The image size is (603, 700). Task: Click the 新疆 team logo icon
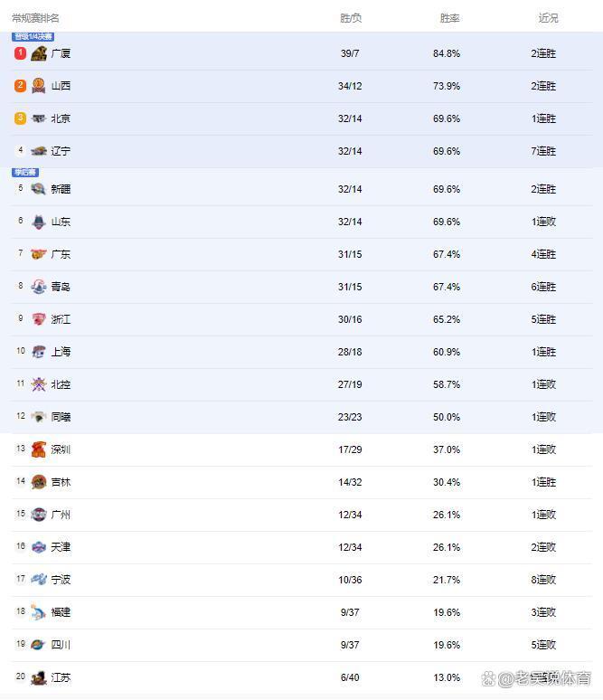pyautogui.click(x=39, y=189)
